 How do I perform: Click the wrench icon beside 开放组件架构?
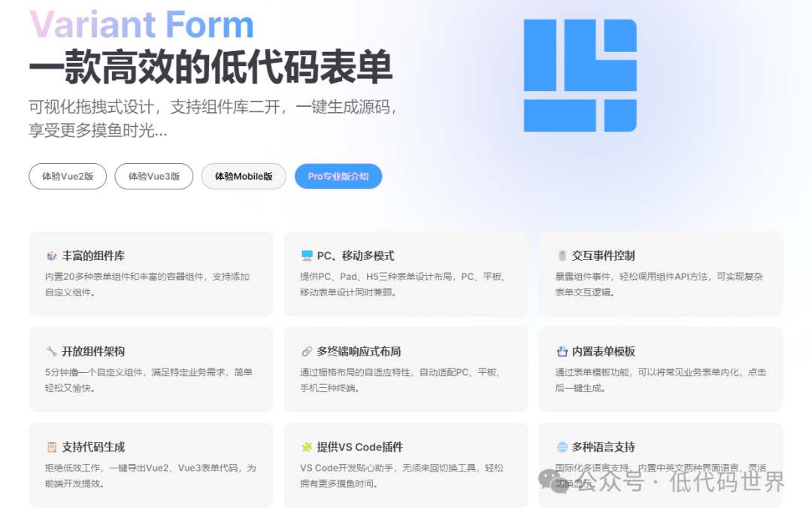pos(51,351)
